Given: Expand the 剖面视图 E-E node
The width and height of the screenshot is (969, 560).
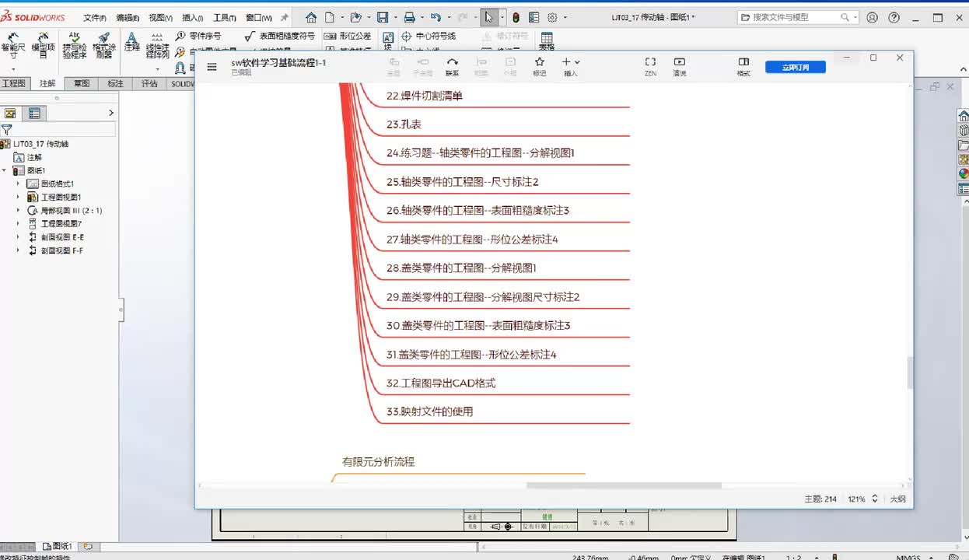Looking at the screenshot, I should tap(18, 236).
